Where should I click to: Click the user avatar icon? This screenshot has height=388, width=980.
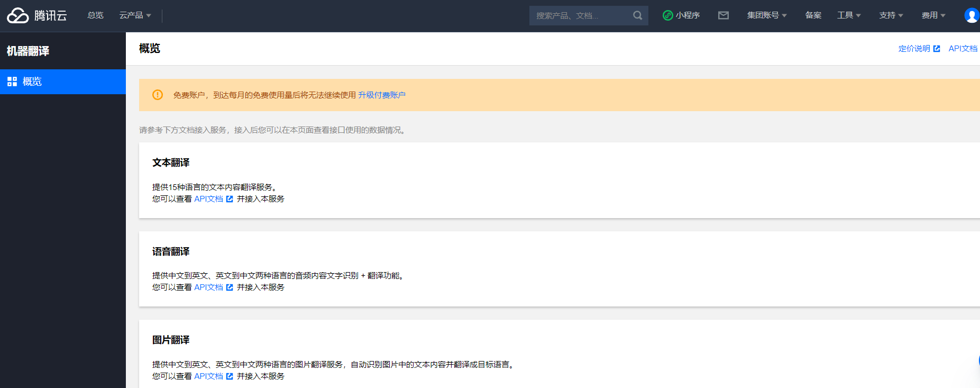[x=972, y=15]
